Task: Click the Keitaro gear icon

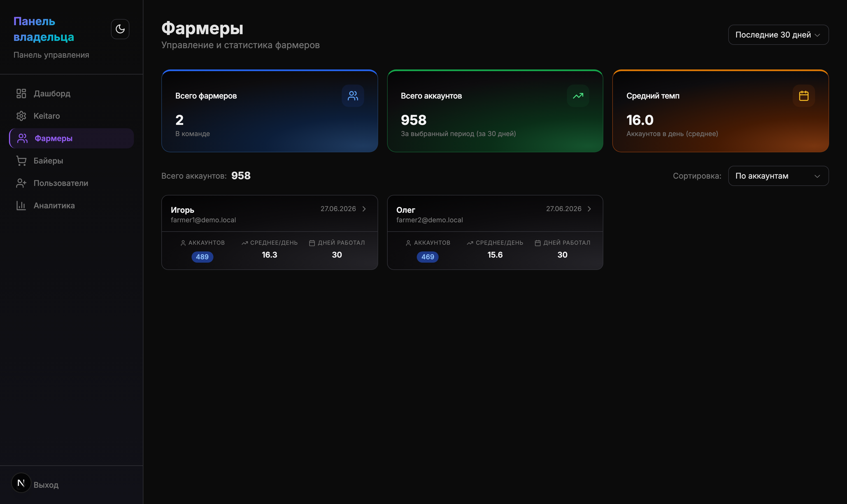Action: (21, 116)
